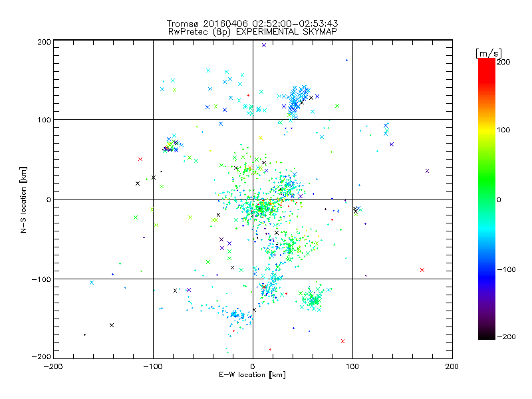Image resolution: width=532 pixels, height=399 pixels.
Task: Click the '[m/s]' colorbar unit label
Action: [x=489, y=53]
